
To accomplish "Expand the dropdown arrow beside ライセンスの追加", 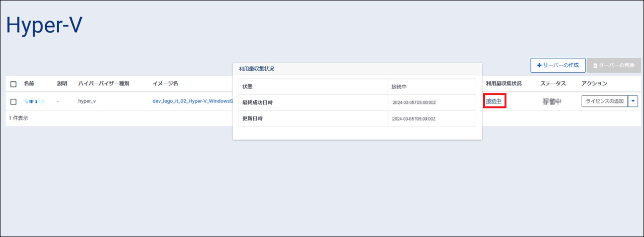I will pyautogui.click(x=633, y=101).
